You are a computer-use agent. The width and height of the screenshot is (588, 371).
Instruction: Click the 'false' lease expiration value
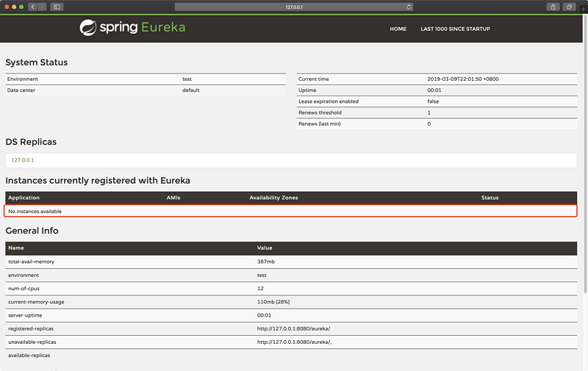(433, 101)
